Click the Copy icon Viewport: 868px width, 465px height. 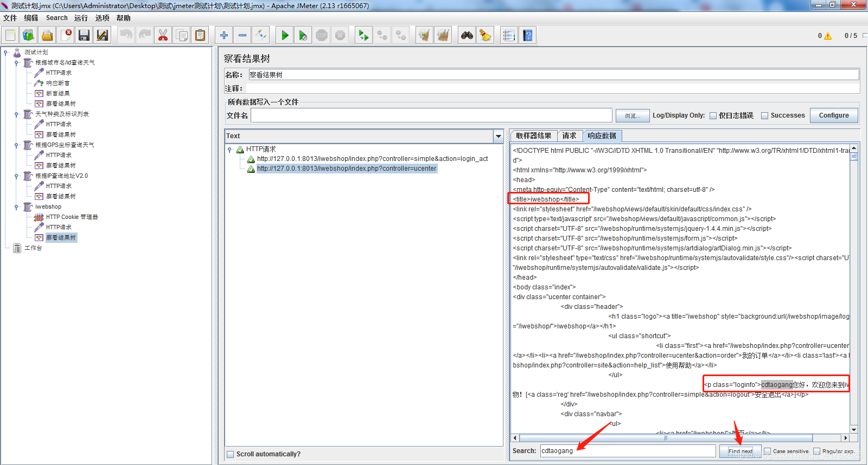(x=182, y=35)
